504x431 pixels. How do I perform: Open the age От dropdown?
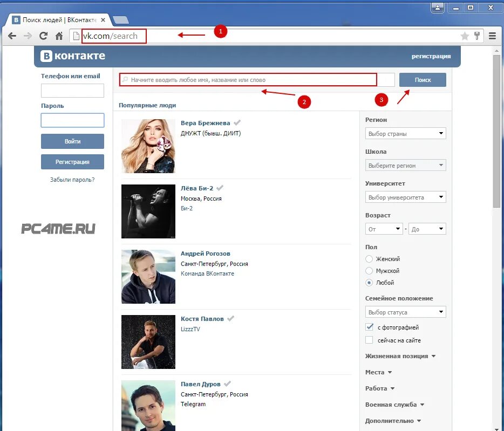[384, 229]
